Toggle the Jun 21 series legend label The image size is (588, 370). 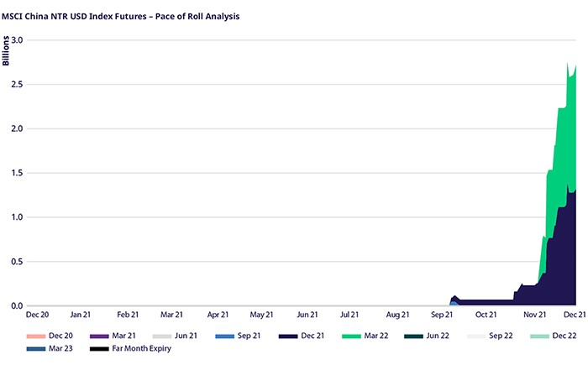pos(185,336)
